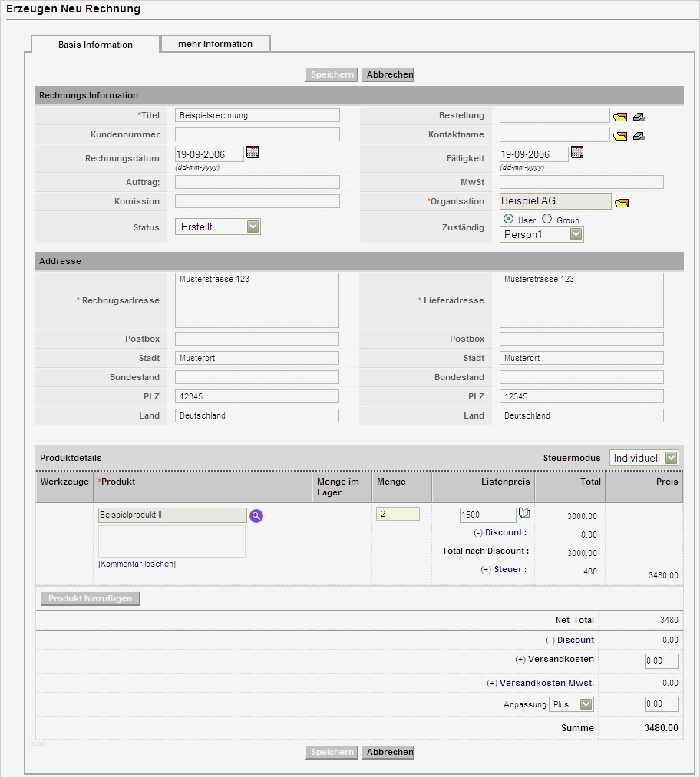Focus the Listenpreis field showing 1500
Screen dimensions: 700x778
[x=488, y=515]
